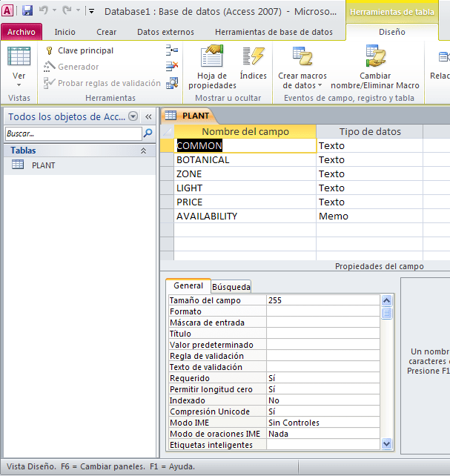
Task: Switch to the Datos externos ribbon tab
Action: [165, 32]
